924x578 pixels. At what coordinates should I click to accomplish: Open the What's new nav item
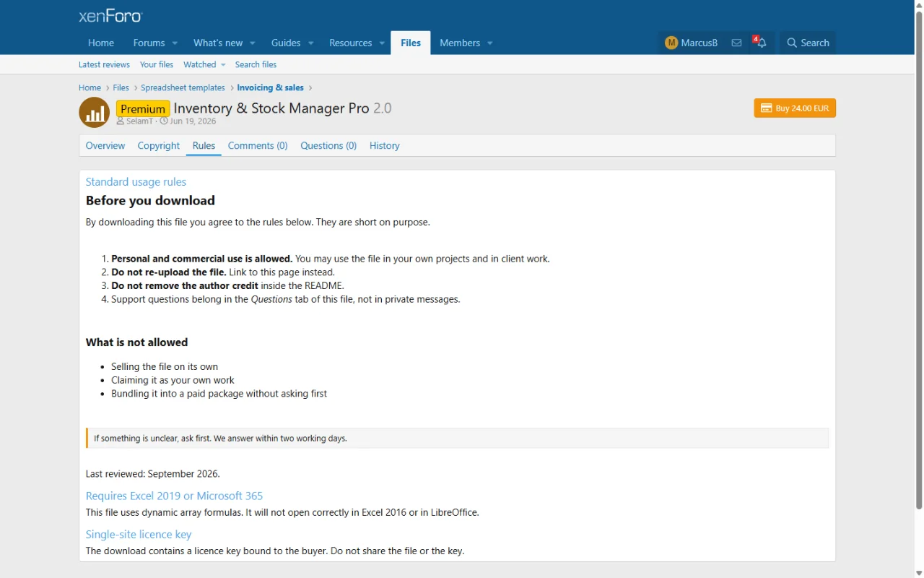218,43
